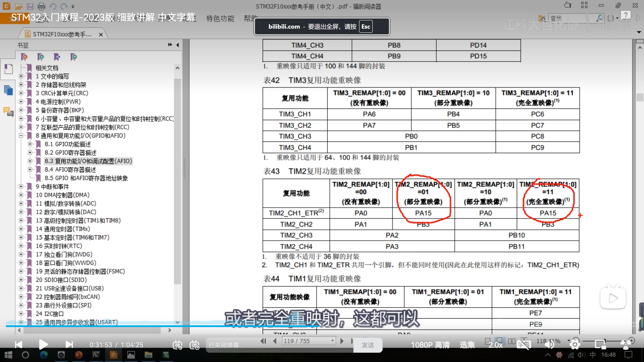Toggle the danmaku display switch
The width and height of the screenshot is (644, 362).
click(x=178, y=345)
